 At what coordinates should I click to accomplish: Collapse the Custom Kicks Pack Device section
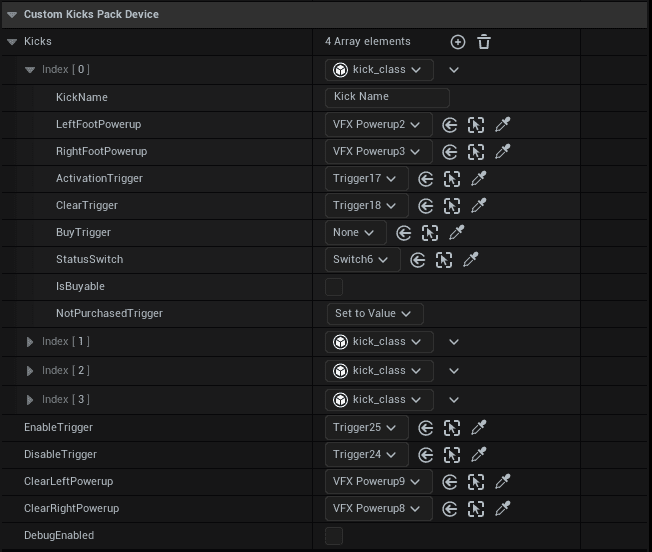[12, 15]
